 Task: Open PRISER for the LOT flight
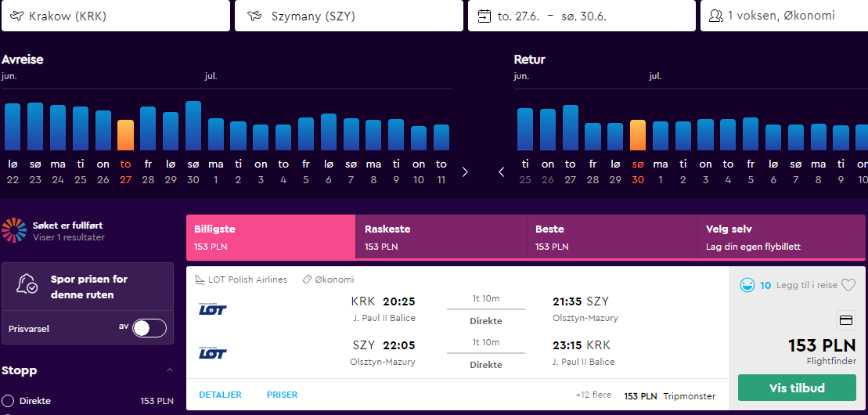click(283, 395)
